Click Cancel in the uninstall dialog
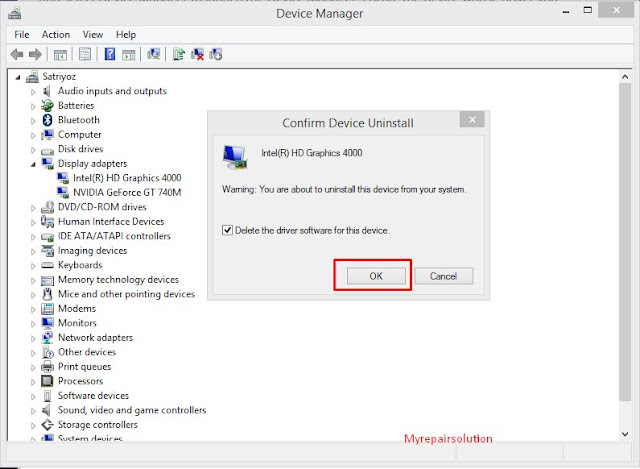This screenshot has height=469, width=640. tap(443, 276)
